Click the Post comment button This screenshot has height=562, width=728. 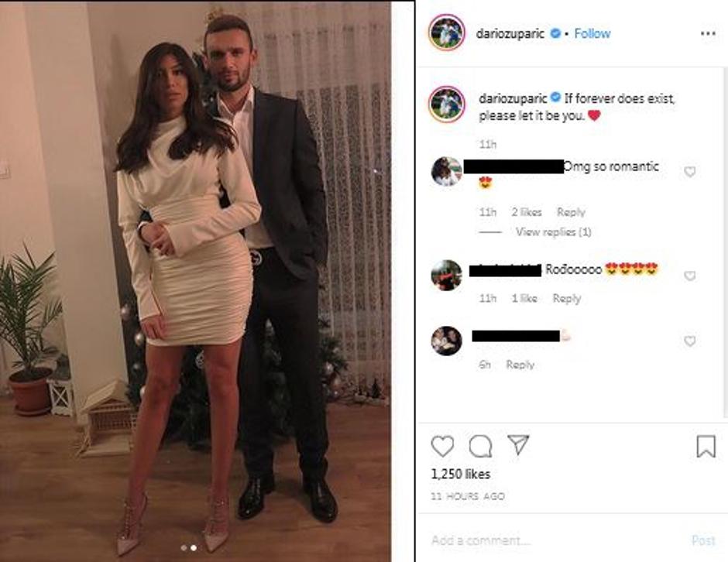(703, 540)
